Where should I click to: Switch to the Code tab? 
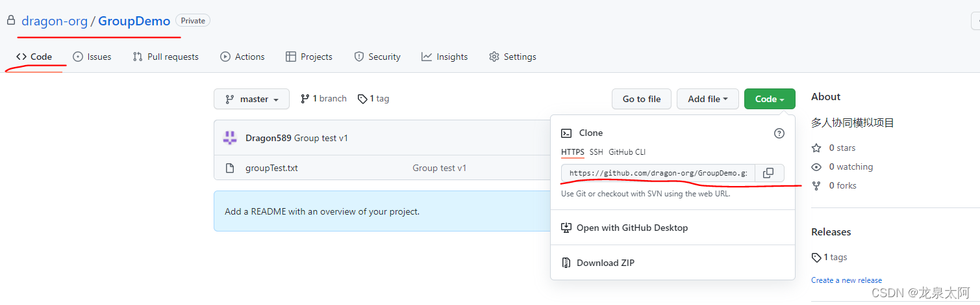(34, 57)
